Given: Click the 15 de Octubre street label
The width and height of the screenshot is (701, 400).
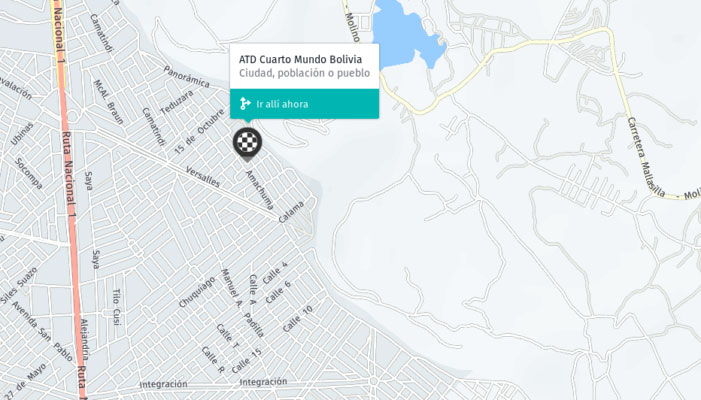Looking at the screenshot, I should tap(199, 132).
